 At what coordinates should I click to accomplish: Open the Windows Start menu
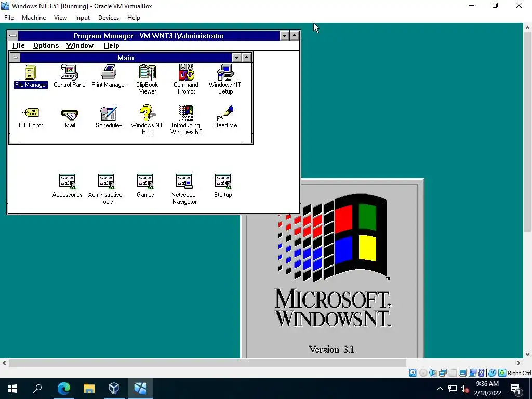(12, 389)
